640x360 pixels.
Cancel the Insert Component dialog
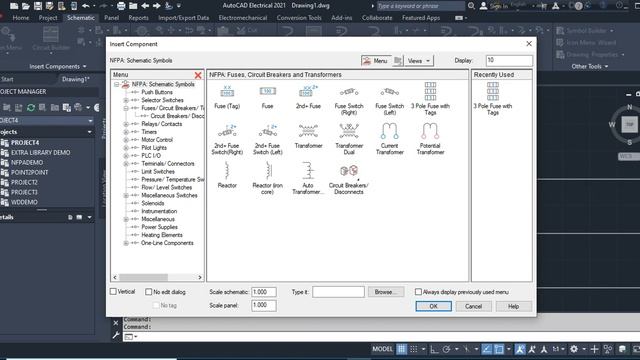click(x=473, y=306)
